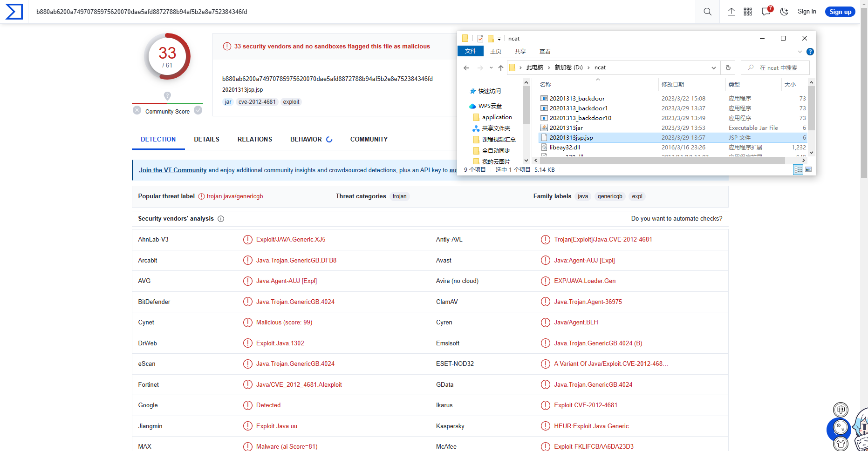868x451 pixels.
Task: Click the Security vendors' analysis info icon
Action: click(x=221, y=219)
